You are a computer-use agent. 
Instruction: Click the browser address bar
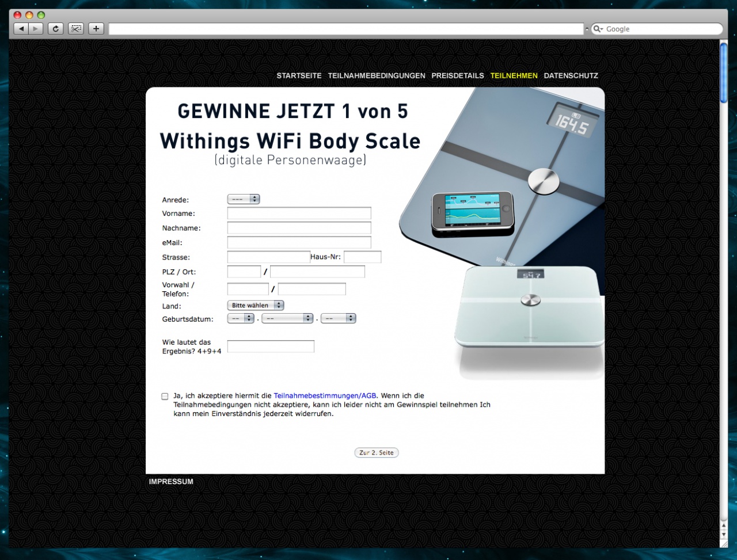coord(346,29)
